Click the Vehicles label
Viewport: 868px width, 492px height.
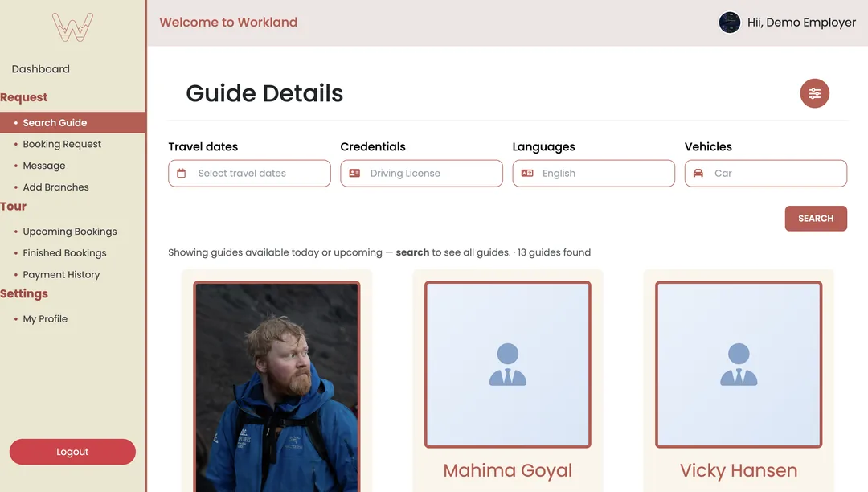[x=708, y=146]
